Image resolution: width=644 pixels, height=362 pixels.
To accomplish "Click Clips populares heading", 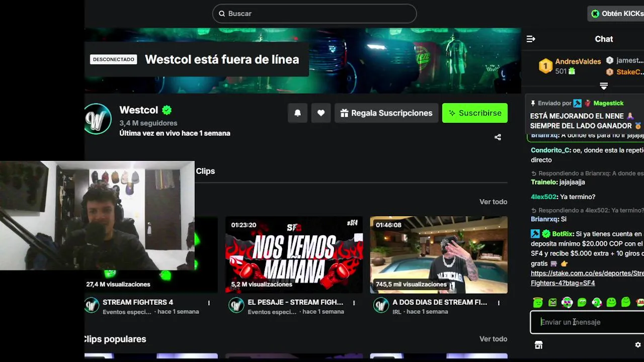I will [115, 339].
